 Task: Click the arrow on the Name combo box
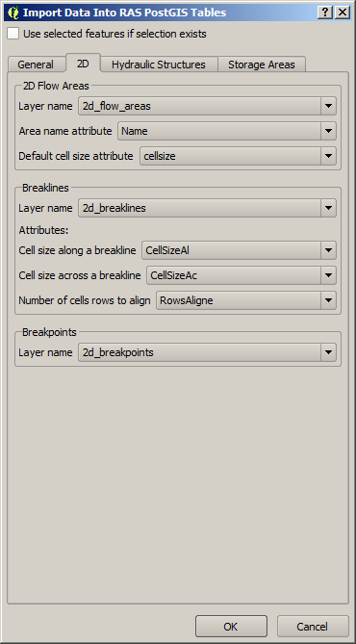tap(328, 131)
